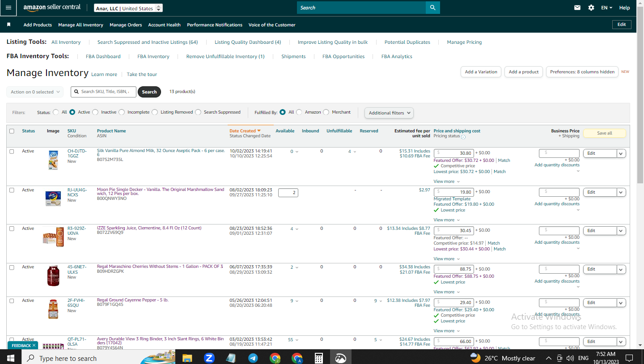Click the bookmark icon in the navigation bar
Image resolution: width=644 pixels, height=364 pixels.
[x=8, y=25]
